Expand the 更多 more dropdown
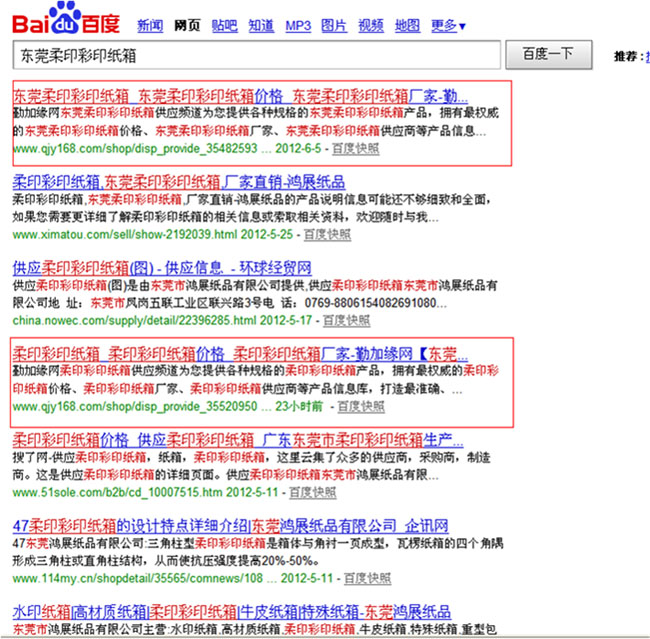The width and height of the screenshot is (650, 639). point(449,26)
